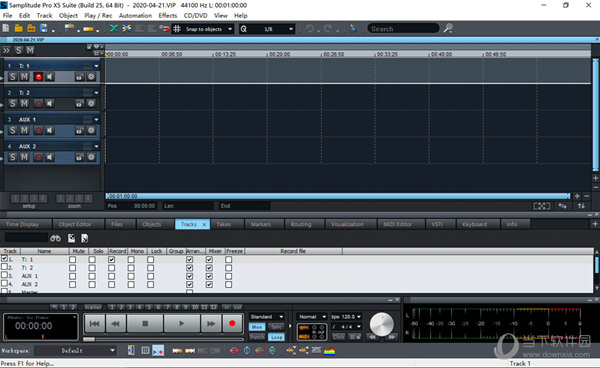This screenshot has width=600, height=368.
Task: Click the horizontal blue timeline scrollbar
Action: pos(338,196)
